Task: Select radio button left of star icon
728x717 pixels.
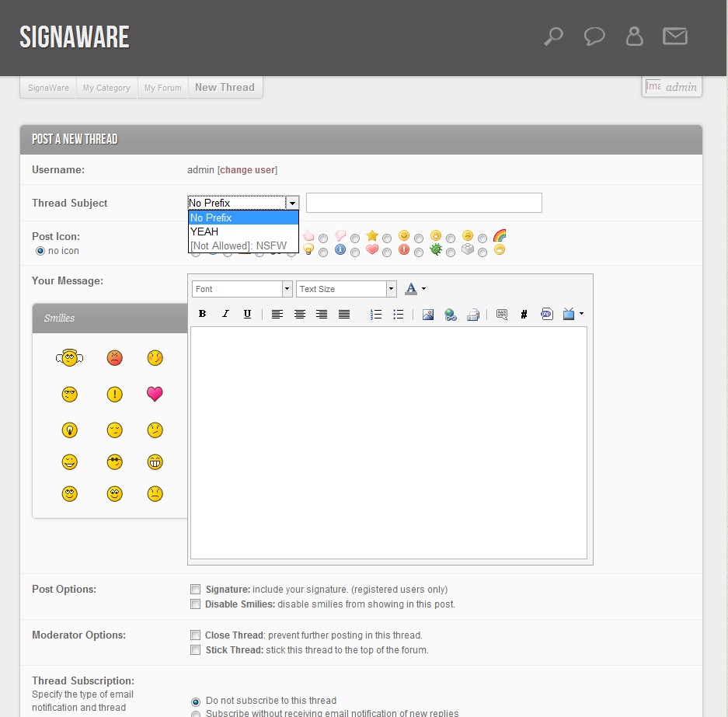Action: click(355, 238)
